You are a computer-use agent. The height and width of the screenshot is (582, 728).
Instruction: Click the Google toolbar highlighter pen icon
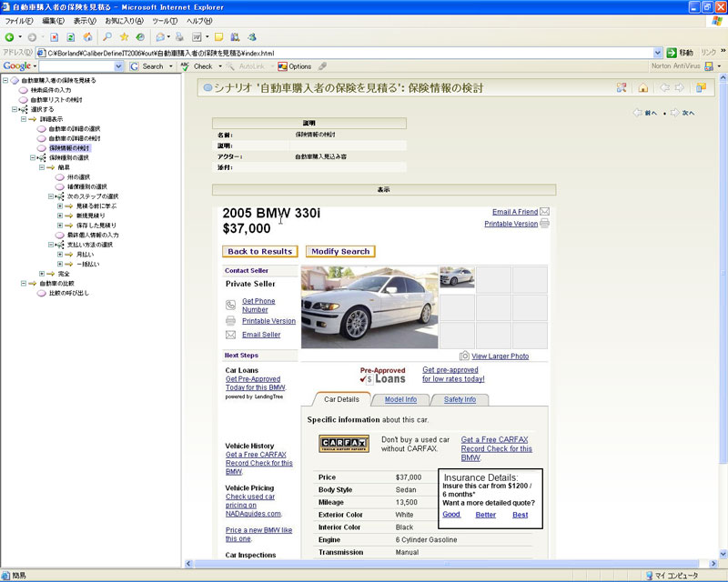tap(322, 66)
